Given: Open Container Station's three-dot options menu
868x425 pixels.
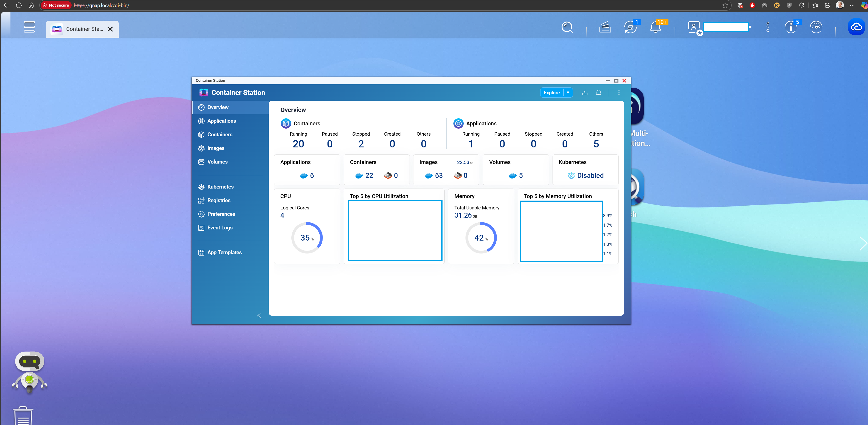Looking at the screenshot, I should tap(619, 93).
